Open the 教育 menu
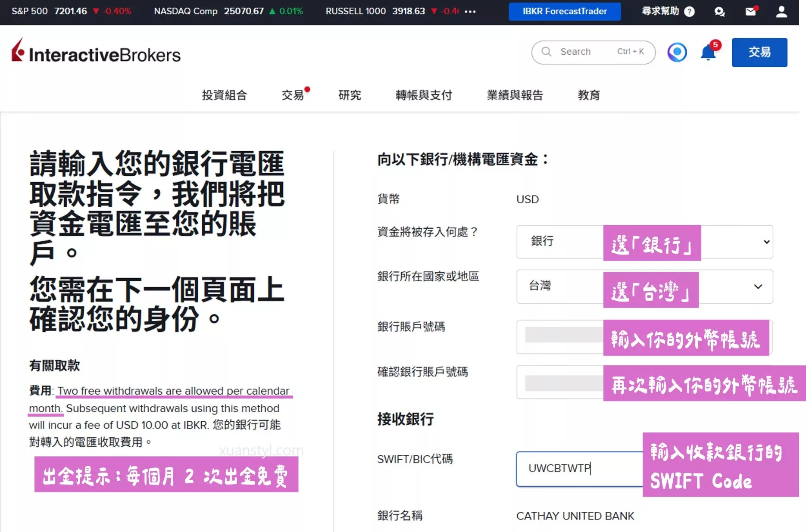 pyautogui.click(x=589, y=95)
